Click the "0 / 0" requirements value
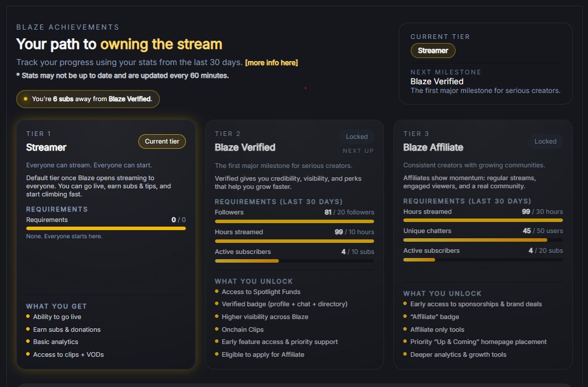The image size is (588, 387). pyautogui.click(x=178, y=220)
